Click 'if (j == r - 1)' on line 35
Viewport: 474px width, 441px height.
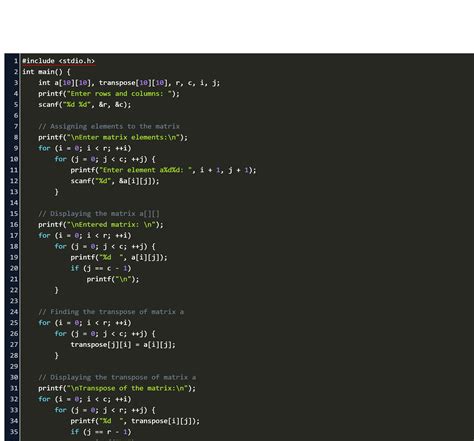(x=101, y=432)
